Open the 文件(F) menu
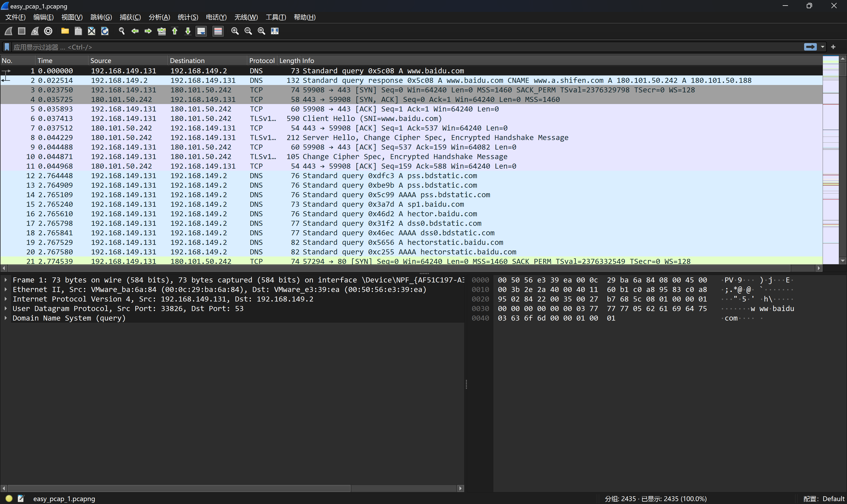The height and width of the screenshot is (504, 847). click(x=15, y=17)
